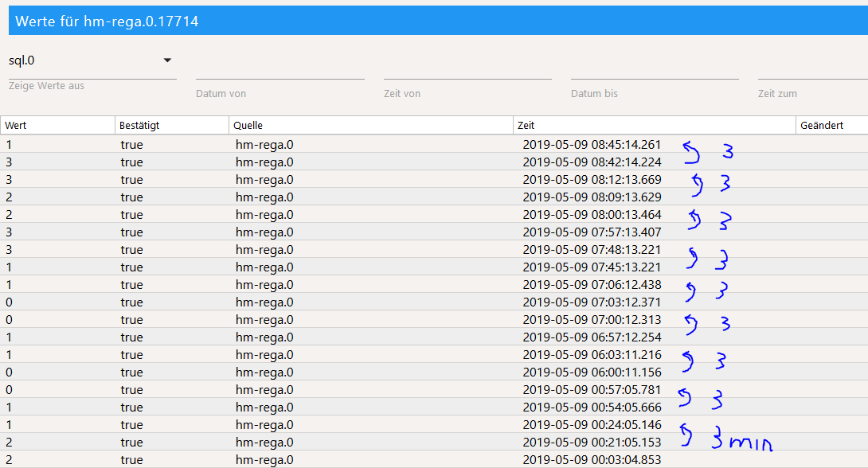Select the Zeit zum input field
Viewport: 868px width, 468px height.
[812, 71]
